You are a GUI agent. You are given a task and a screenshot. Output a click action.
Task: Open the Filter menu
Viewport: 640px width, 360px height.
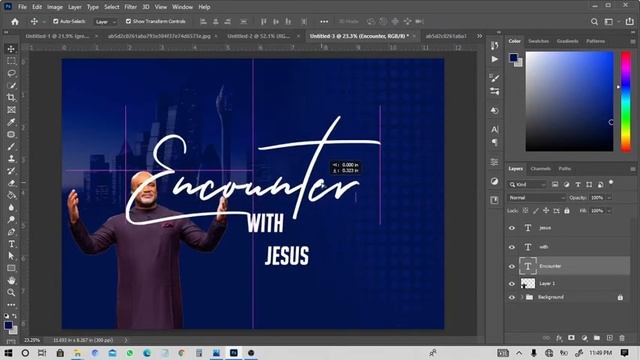[131, 7]
